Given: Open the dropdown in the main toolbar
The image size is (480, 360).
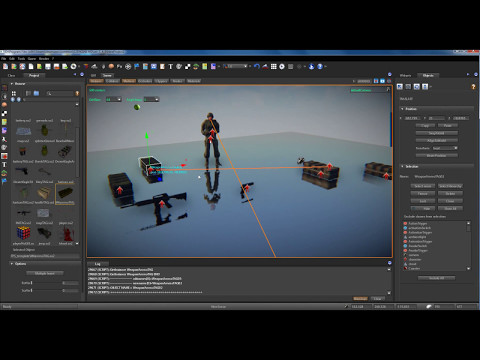Looking at the screenshot, I should point(236,67).
